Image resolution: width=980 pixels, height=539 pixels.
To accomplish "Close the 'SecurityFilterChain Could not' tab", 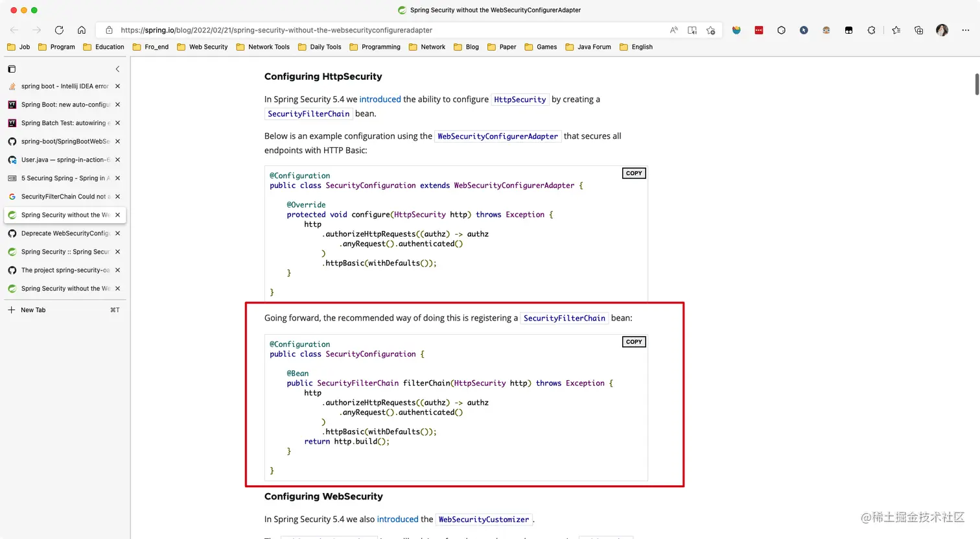I will click(117, 197).
